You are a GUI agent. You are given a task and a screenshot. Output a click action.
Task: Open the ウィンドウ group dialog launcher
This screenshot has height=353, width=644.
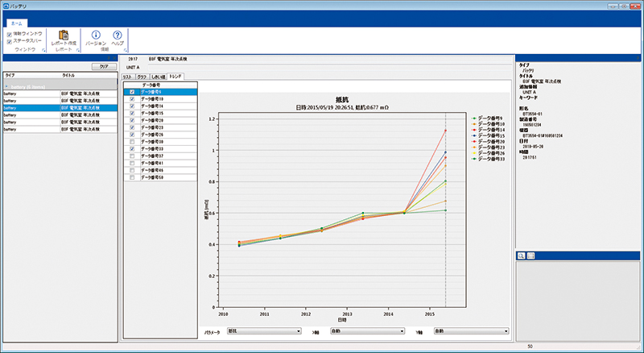pos(43,50)
